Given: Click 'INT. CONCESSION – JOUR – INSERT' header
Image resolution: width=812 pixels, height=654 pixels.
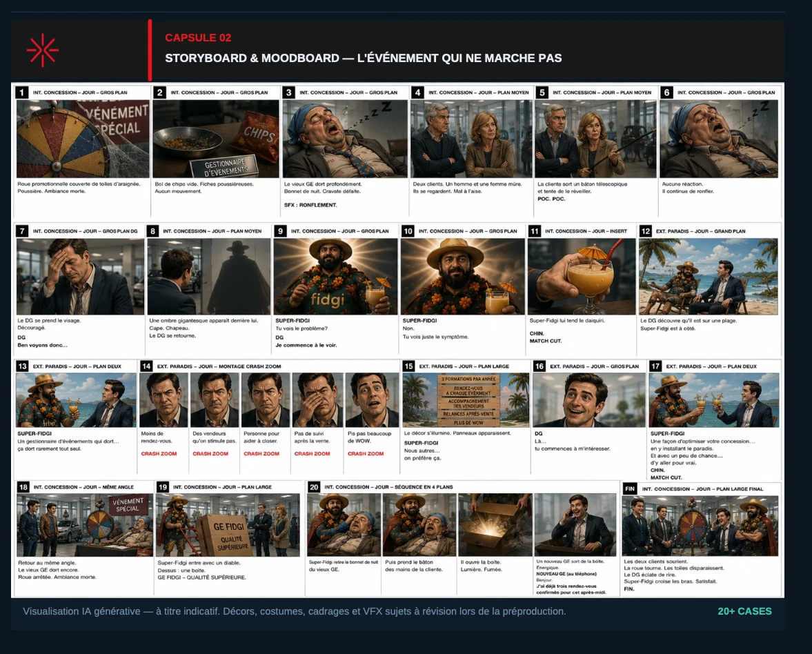Looking at the screenshot, I should (586, 231).
